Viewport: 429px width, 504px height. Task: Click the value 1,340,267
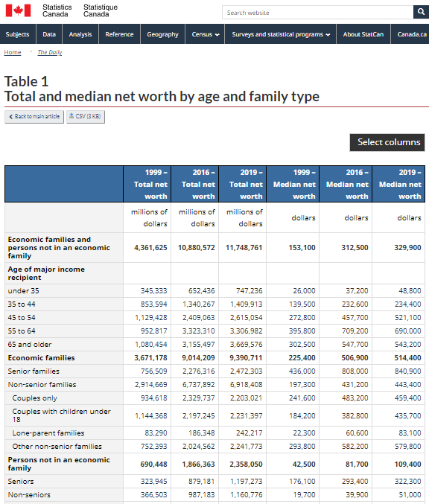(x=198, y=304)
